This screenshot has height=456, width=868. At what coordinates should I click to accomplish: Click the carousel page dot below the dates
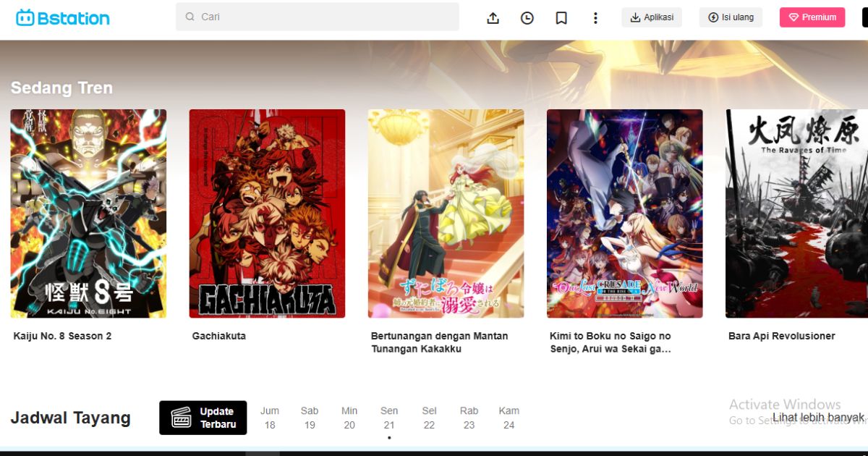click(x=389, y=437)
